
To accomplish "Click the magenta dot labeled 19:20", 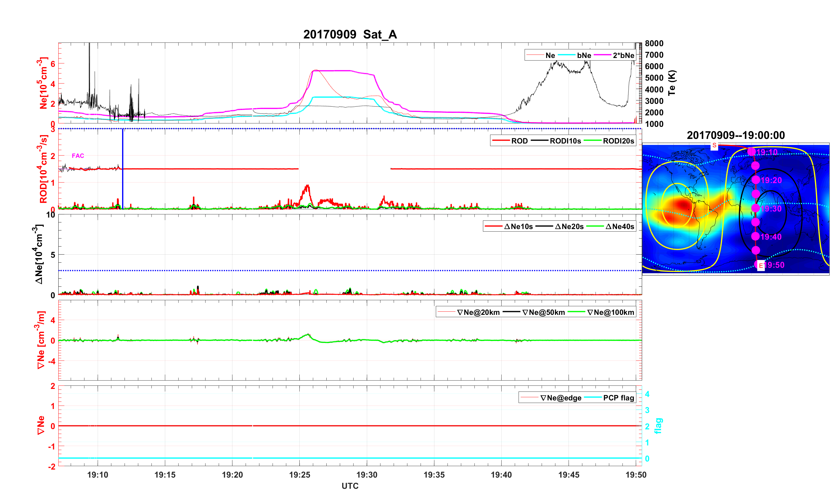I will [756, 180].
